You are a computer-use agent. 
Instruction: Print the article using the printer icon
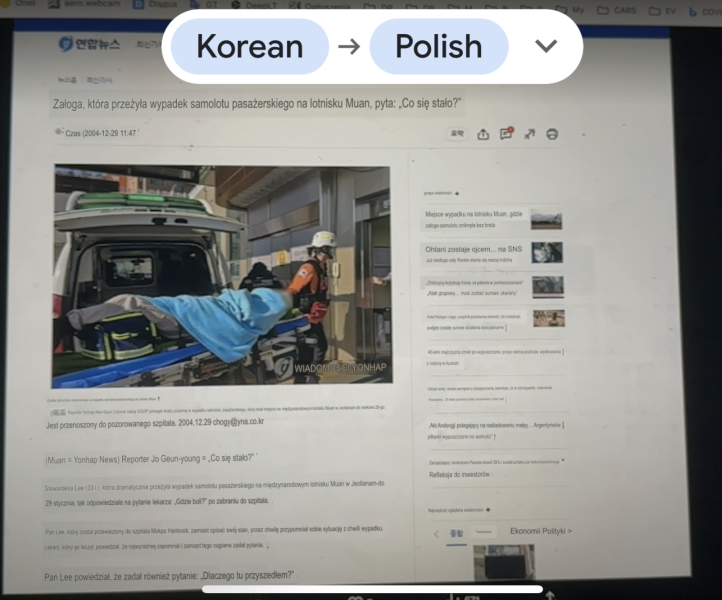[x=552, y=134]
